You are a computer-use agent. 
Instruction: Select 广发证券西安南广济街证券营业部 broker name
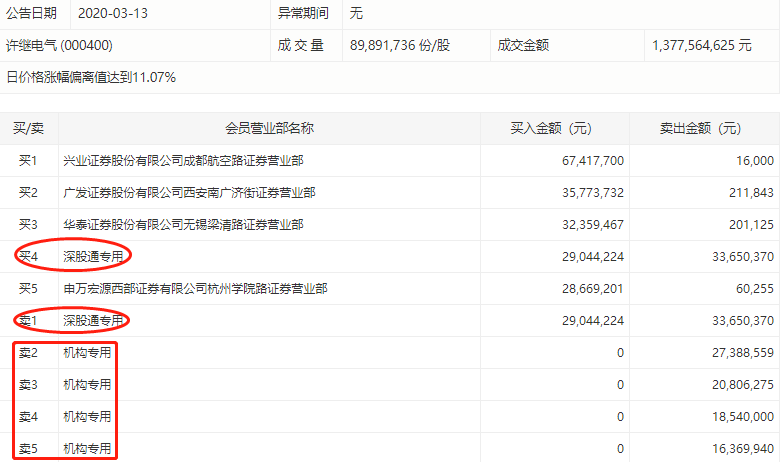coord(189,192)
